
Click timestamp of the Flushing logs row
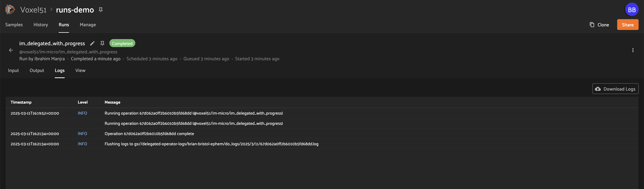click(35, 144)
